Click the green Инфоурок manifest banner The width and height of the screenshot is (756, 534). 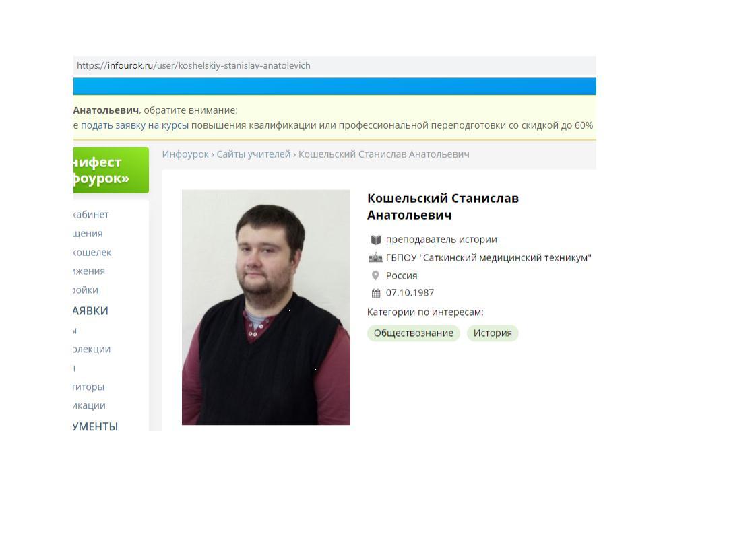tap(111, 170)
